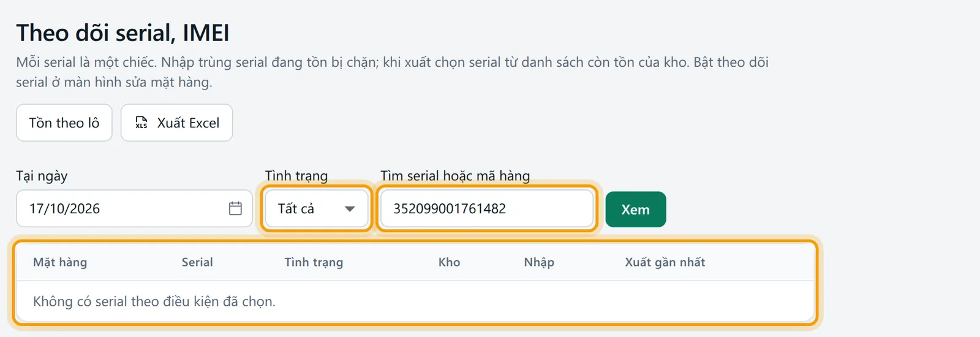This screenshot has width=980, height=337.
Task: Click the "Kho" column header
Action: coord(449,262)
